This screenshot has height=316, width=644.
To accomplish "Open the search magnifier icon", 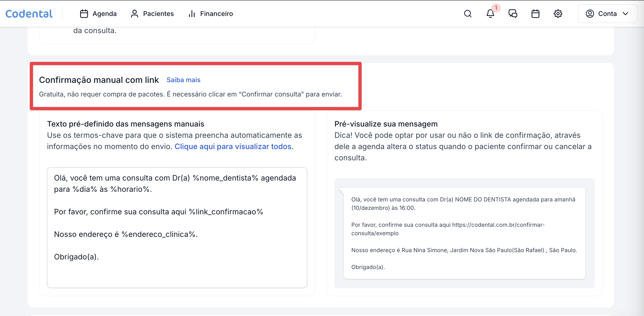I will pos(468,13).
